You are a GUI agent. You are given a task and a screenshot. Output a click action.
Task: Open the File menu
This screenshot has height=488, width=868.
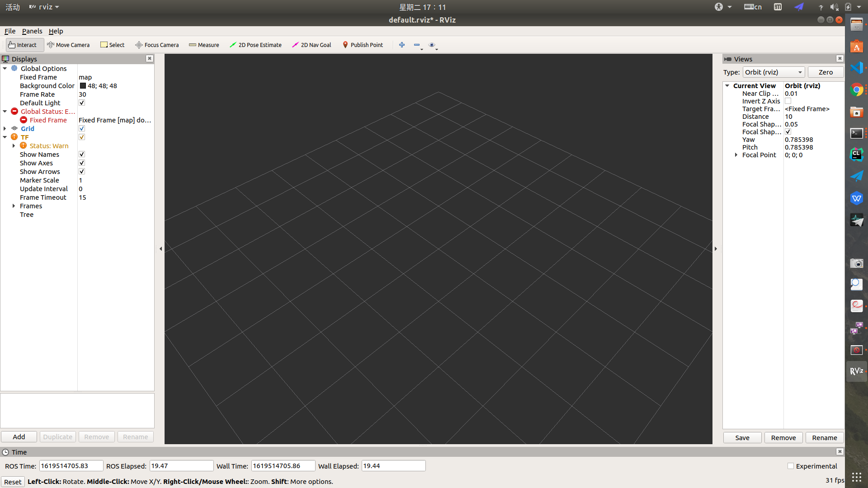(x=10, y=31)
